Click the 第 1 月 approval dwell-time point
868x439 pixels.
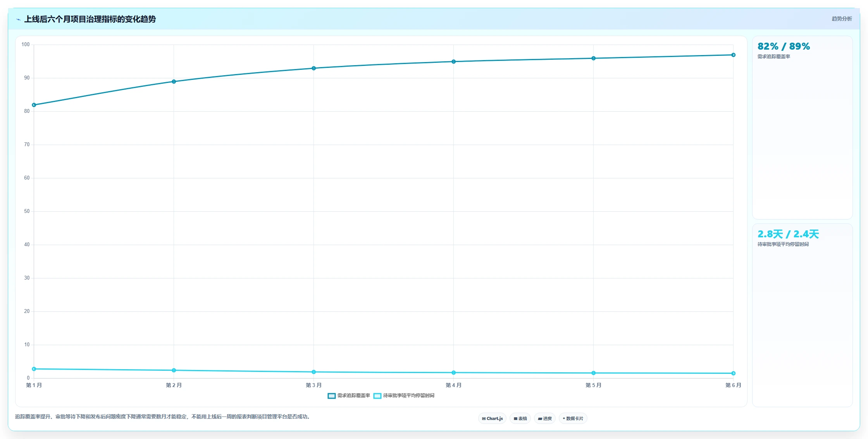click(34, 369)
